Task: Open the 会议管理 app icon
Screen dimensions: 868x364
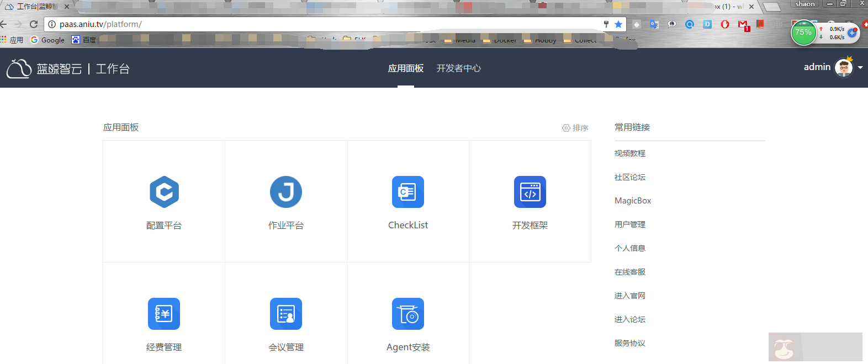Action: pyautogui.click(x=286, y=314)
